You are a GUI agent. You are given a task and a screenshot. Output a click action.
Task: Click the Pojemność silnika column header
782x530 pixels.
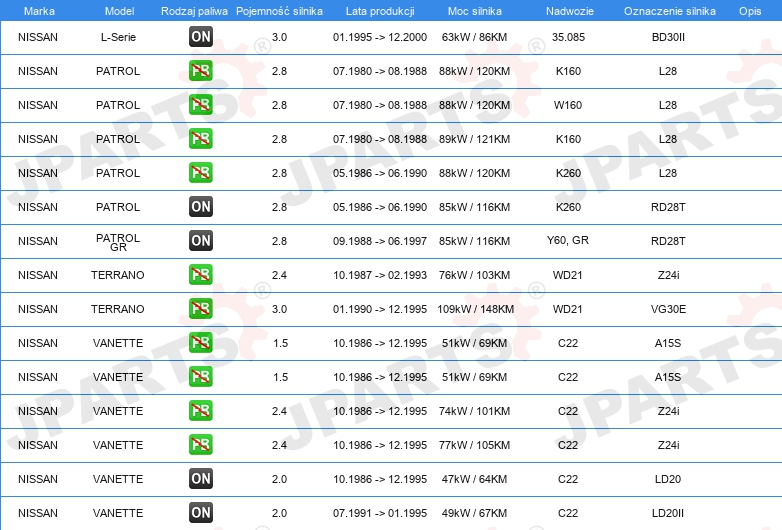[x=279, y=11]
